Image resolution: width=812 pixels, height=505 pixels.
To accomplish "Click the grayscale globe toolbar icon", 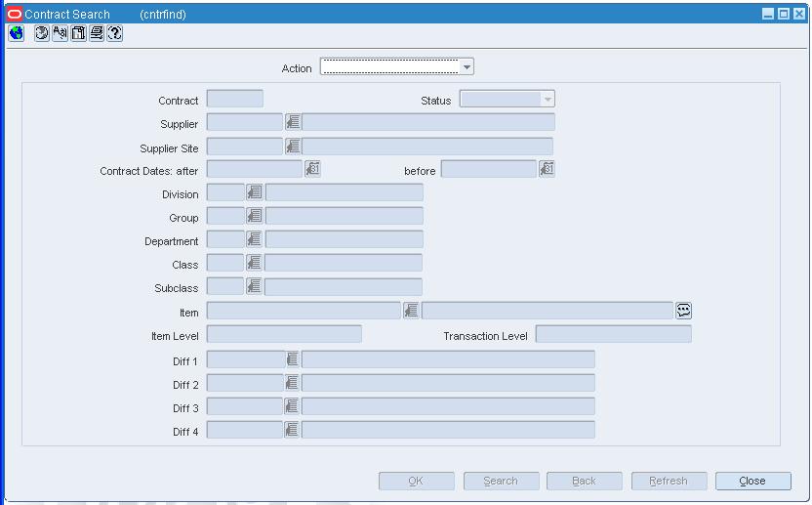I will pyautogui.click(x=41, y=33).
